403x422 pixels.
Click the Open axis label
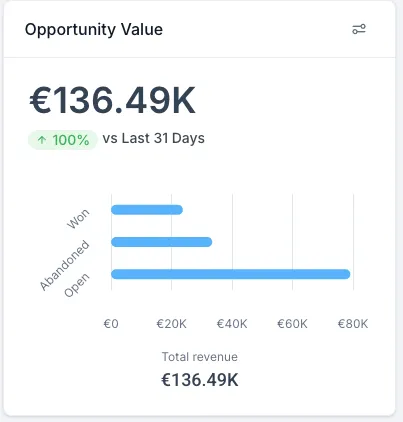(x=77, y=285)
